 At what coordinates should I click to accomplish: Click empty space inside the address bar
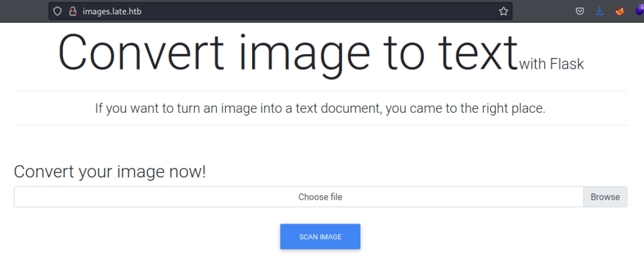[315, 11]
